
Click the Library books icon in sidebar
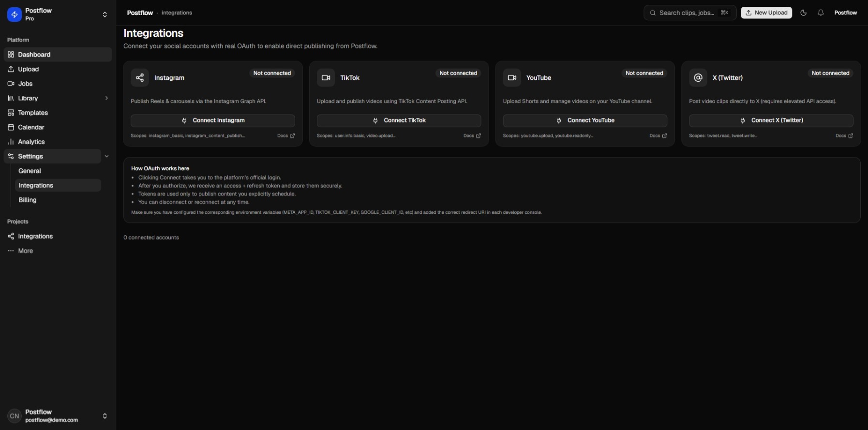click(x=11, y=98)
